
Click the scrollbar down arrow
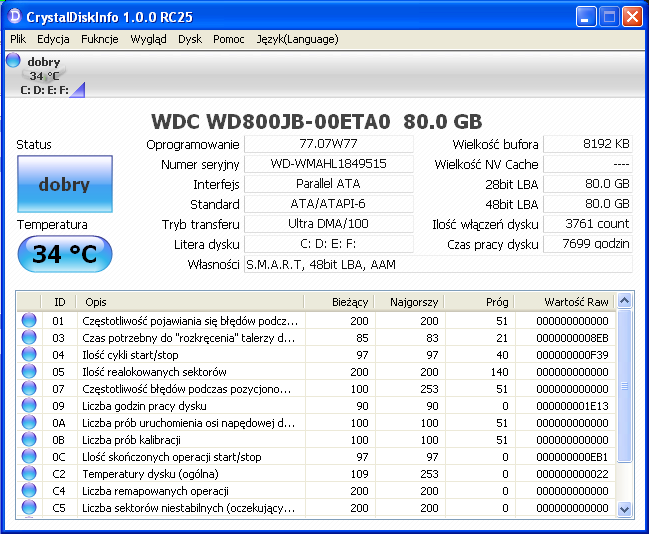tap(624, 509)
